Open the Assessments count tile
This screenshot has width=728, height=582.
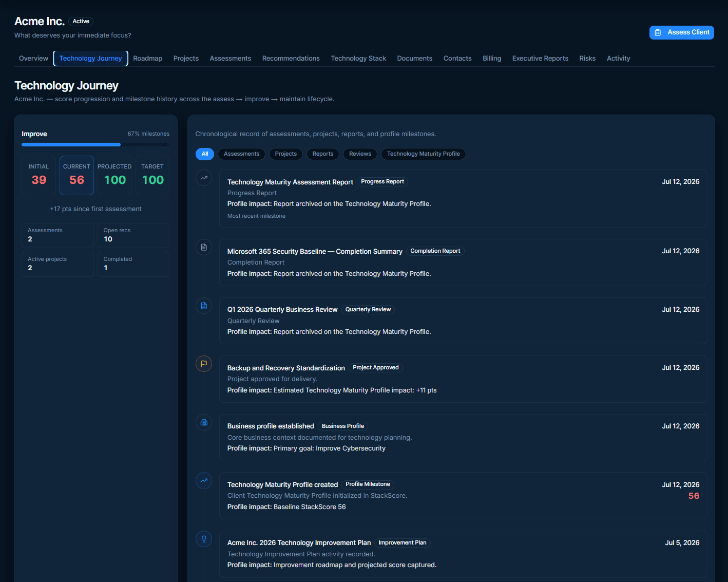click(58, 235)
